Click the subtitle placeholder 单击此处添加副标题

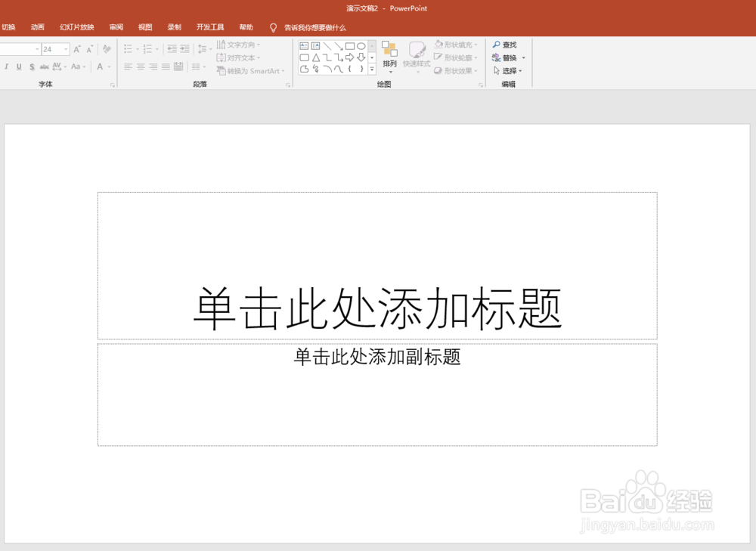tap(377, 358)
